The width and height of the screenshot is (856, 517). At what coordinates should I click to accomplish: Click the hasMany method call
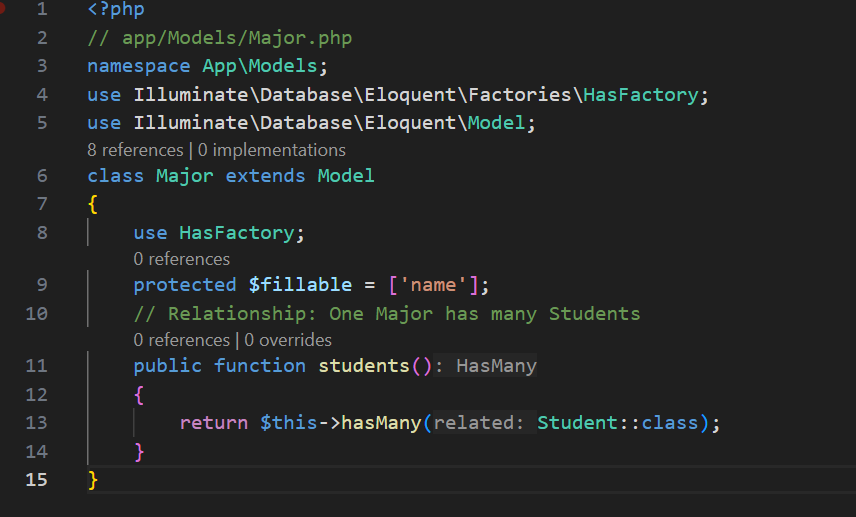[x=381, y=423]
